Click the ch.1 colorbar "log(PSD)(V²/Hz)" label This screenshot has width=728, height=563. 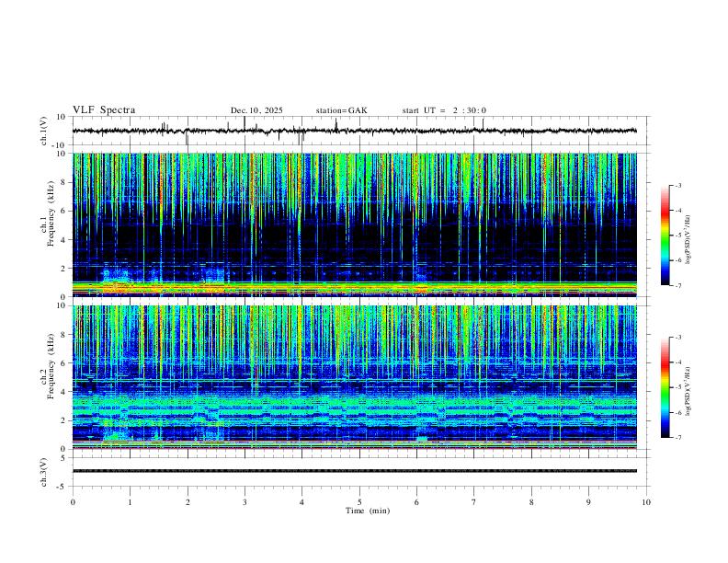688,240
